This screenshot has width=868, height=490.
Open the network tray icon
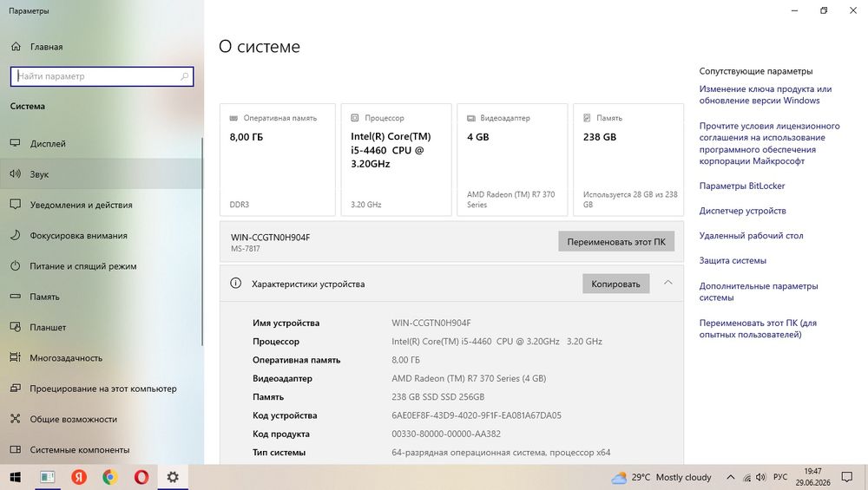(x=746, y=477)
